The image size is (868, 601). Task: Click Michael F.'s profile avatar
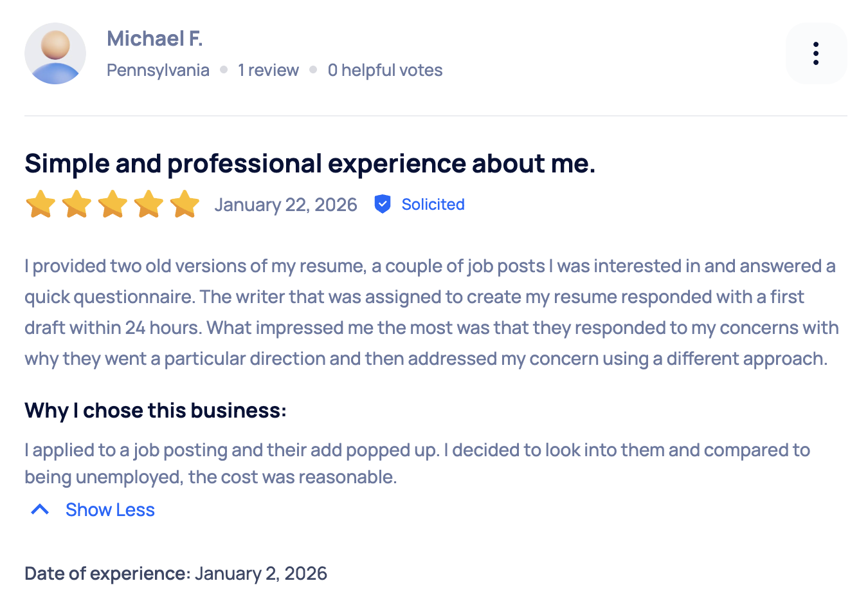point(55,53)
